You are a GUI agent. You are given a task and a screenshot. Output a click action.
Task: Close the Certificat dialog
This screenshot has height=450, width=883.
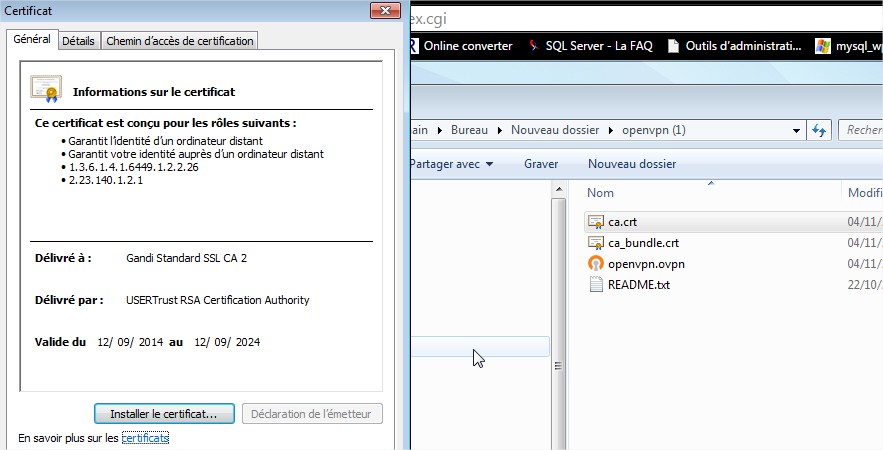pyautogui.click(x=386, y=11)
